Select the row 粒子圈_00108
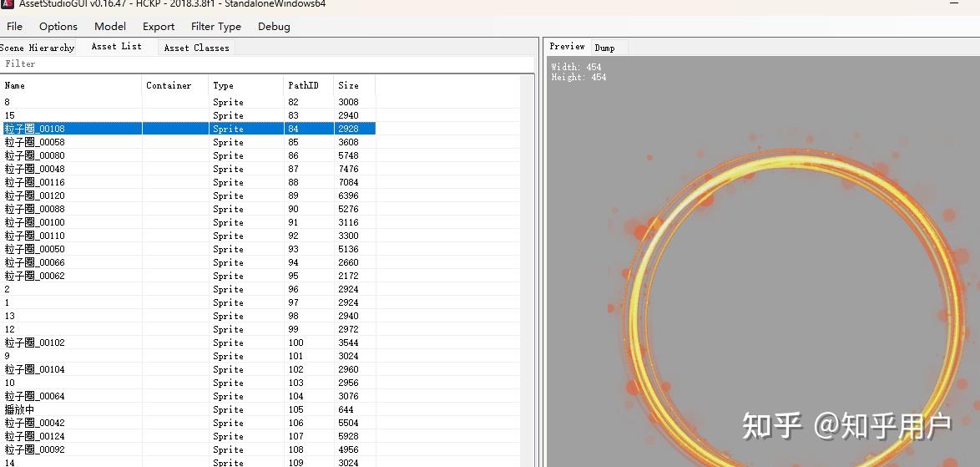 [188, 129]
